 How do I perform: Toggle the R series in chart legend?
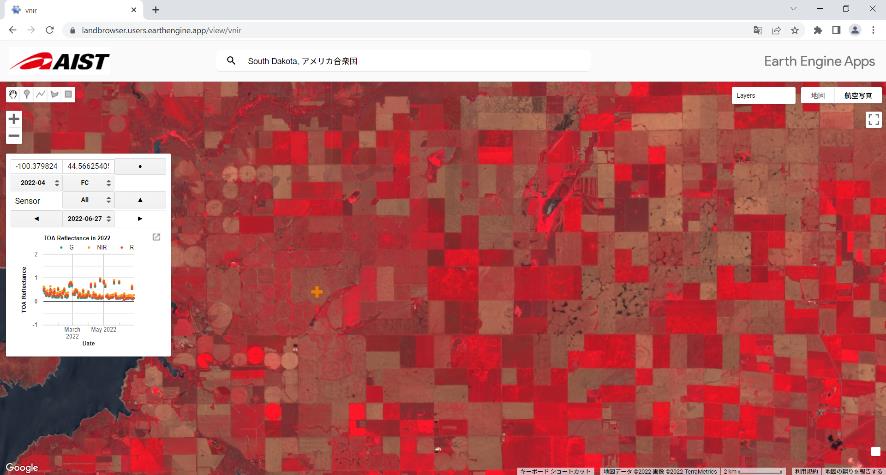tap(128, 247)
